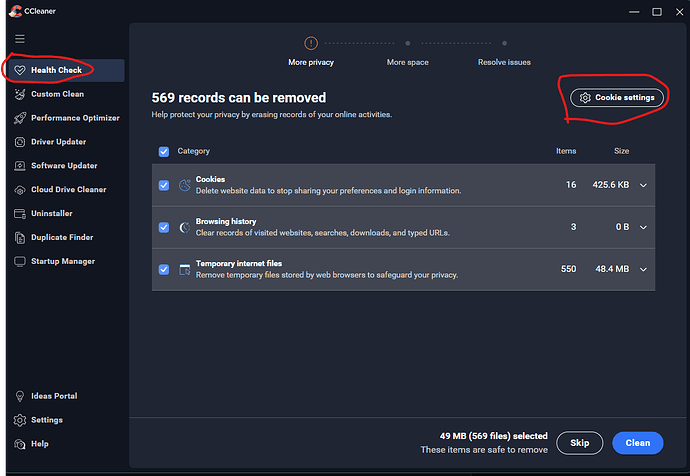Click the Custom Clean brush icon
This screenshot has width=690, height=476.
point(20,94)
